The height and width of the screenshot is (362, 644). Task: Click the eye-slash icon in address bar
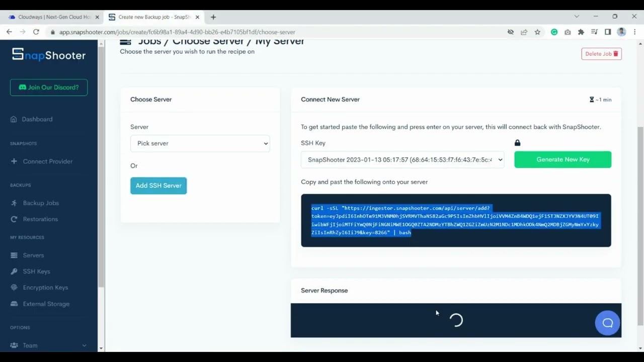(x=510, y=32)
